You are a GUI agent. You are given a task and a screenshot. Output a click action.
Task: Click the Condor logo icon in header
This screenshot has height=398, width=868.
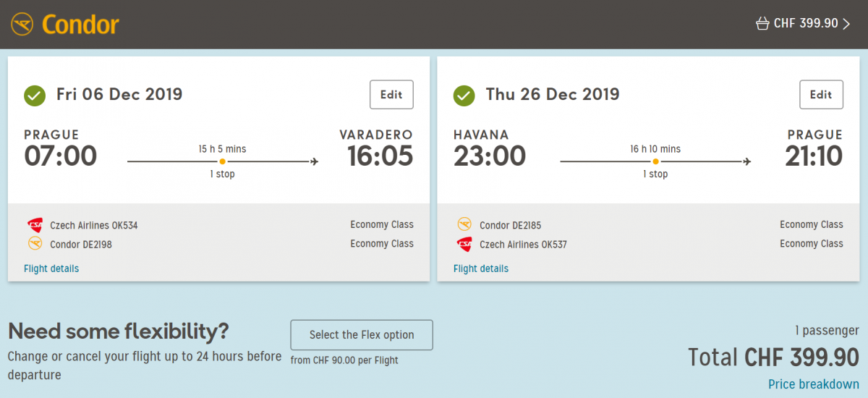point(22,25)
